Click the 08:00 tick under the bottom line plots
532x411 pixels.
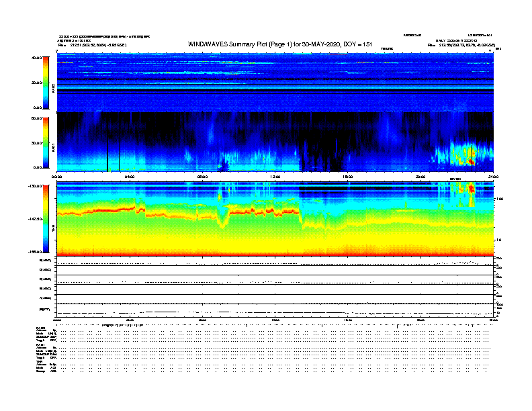point(202,320)
